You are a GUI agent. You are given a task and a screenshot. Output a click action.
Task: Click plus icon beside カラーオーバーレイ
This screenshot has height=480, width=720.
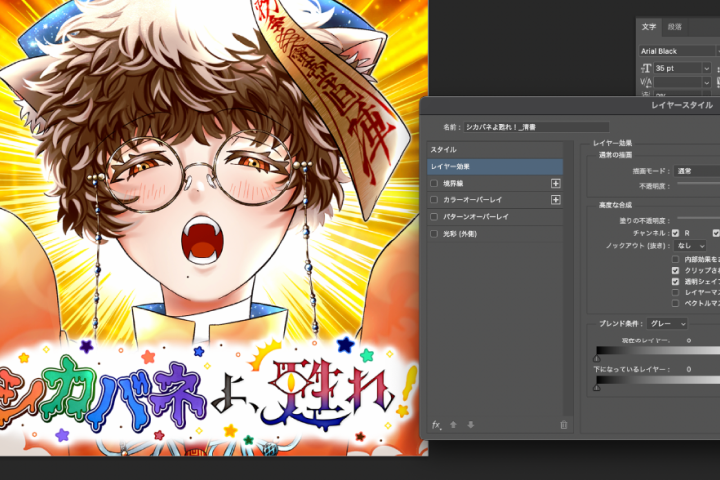556,200
